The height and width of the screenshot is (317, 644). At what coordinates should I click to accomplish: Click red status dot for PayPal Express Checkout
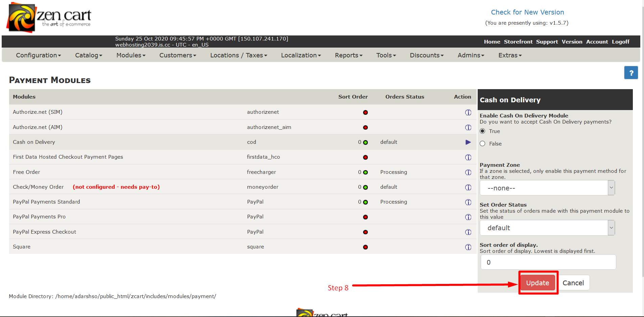[x=365, y=232]
